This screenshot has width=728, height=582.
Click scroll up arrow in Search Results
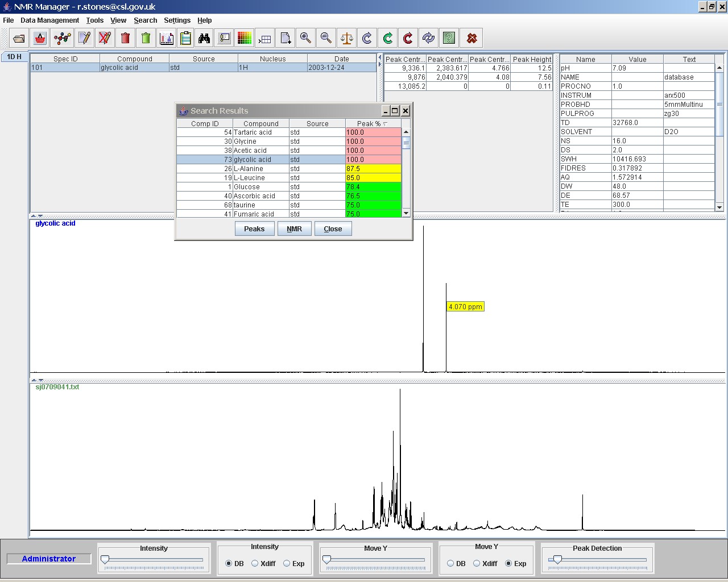point(406,132)
